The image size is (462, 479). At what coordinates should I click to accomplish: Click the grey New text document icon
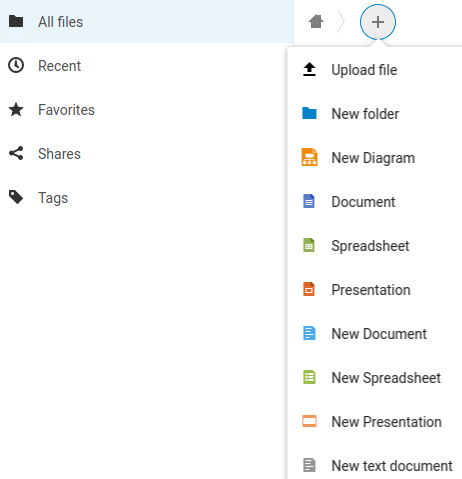coord(309,465)
